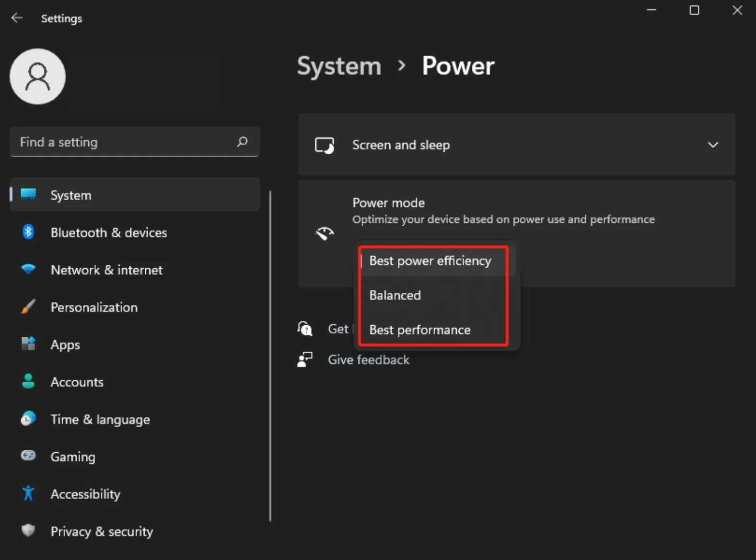Navigate to System in breadcrumb
The image size is (756, 560).
click(339, 66)
